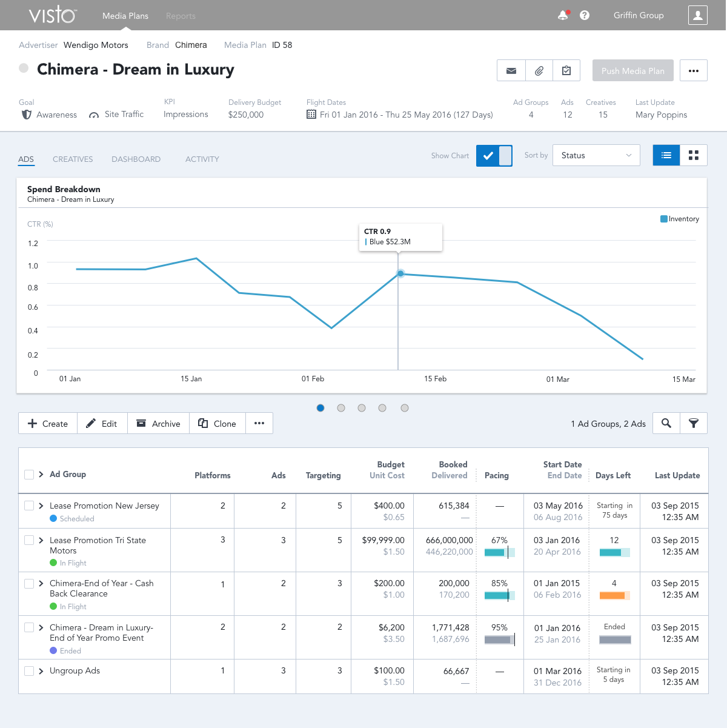The image size is (727, 728).
Task: Click the email envelope icon button
Action: pos(511,71)
